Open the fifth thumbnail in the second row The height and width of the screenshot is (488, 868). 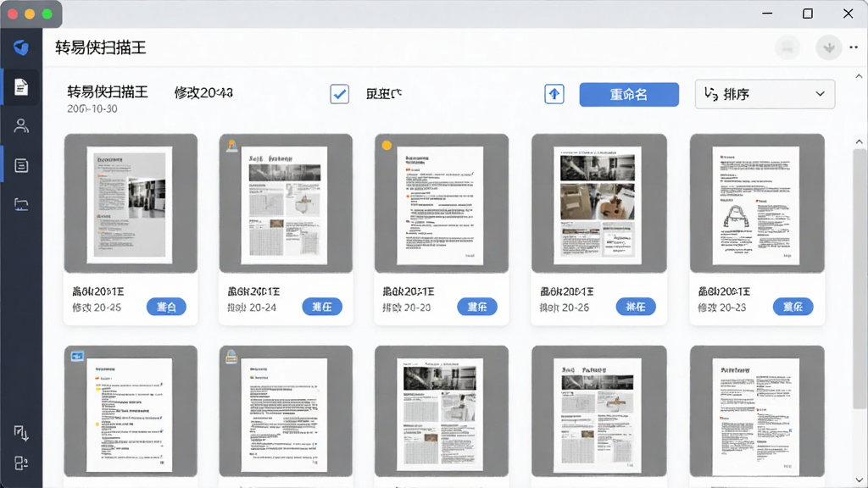(757, 411)
